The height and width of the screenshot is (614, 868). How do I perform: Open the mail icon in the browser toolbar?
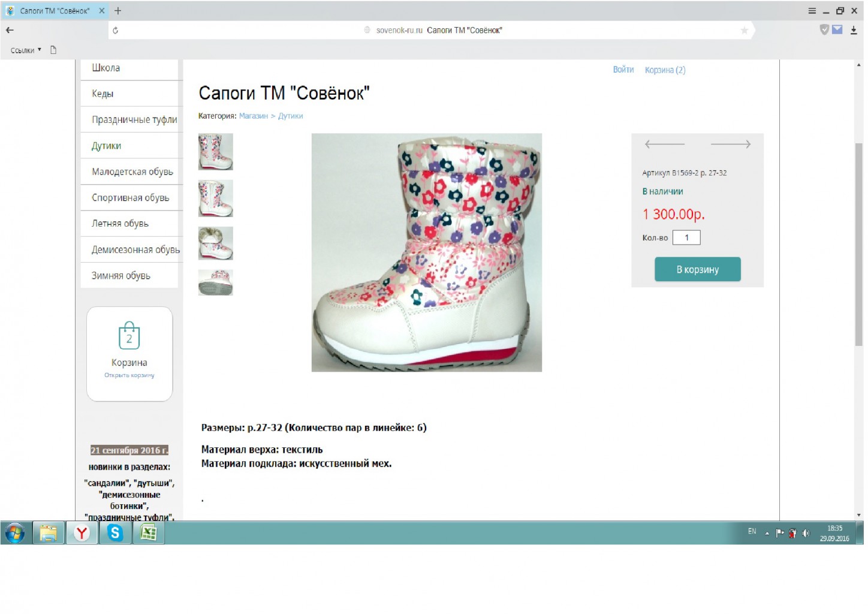pos(837,29)
